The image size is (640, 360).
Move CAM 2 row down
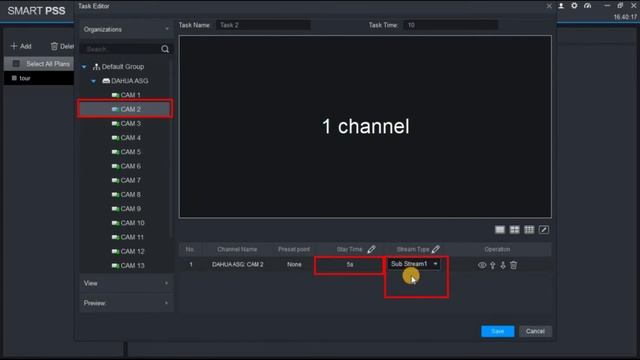tap(503, 265)
